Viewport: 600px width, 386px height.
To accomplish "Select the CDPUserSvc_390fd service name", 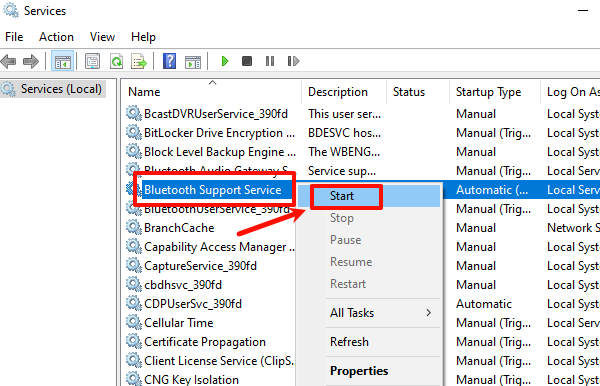I will 193,304.
